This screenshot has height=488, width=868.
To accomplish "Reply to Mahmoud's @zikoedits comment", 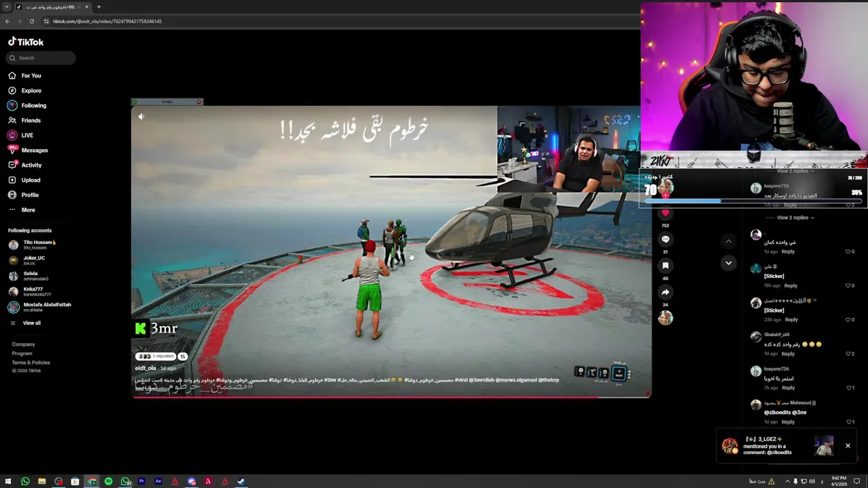I will tap(787, 422).
